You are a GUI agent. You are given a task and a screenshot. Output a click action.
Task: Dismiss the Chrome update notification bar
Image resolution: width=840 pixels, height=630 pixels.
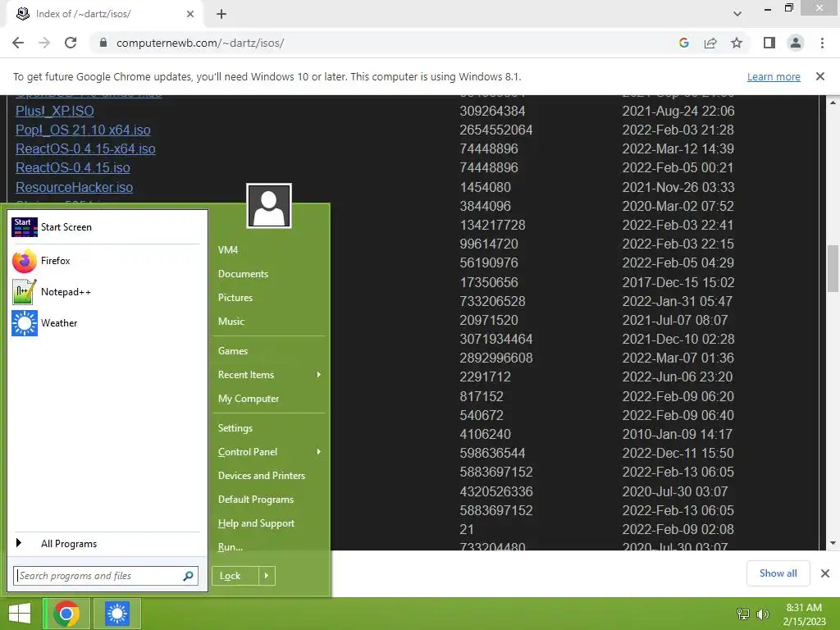820,76
